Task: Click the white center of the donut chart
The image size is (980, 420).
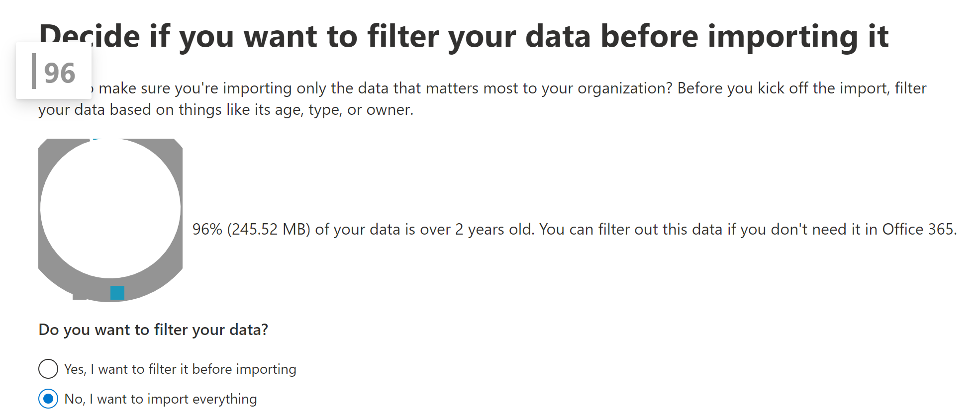Action: coord(110,209)
